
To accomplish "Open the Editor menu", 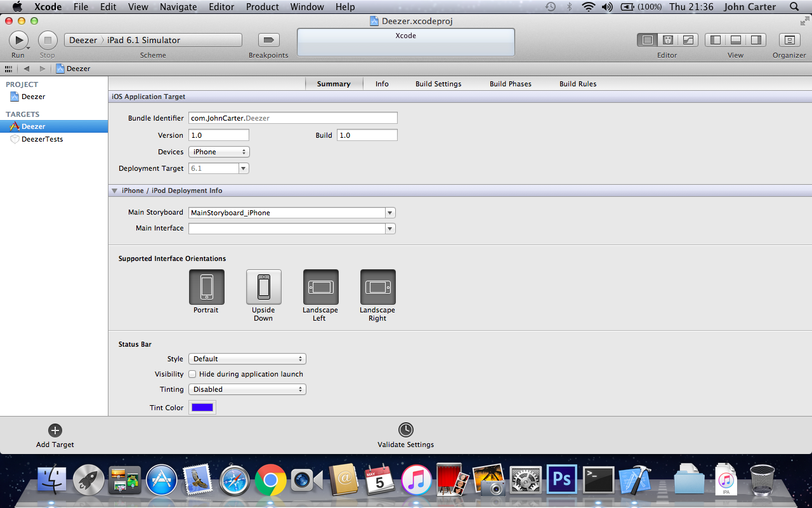I will coord(221,7).
